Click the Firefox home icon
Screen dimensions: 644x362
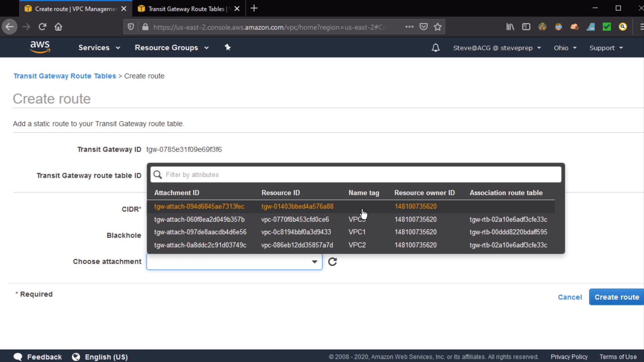click(x=58, y=27)
